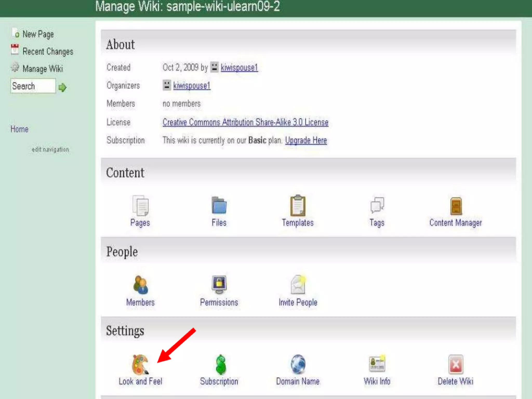Open the Wiki Info card icon

(377, 364)
